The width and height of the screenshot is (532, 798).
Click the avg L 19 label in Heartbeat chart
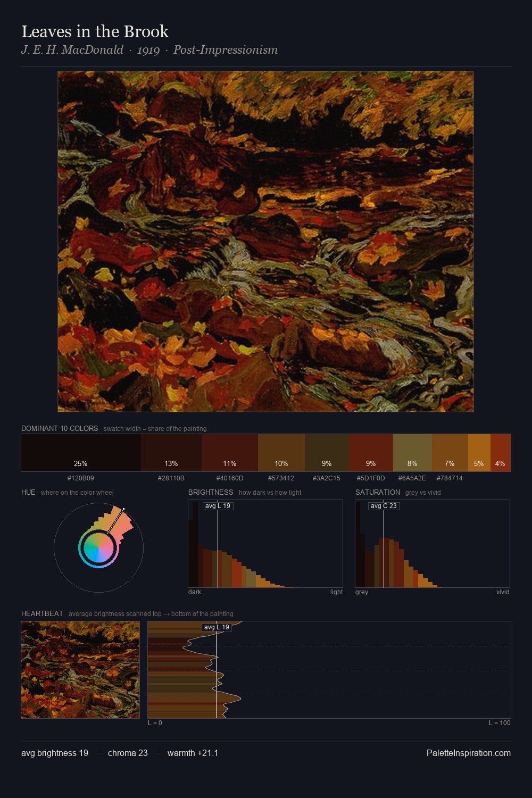point(217,627)
